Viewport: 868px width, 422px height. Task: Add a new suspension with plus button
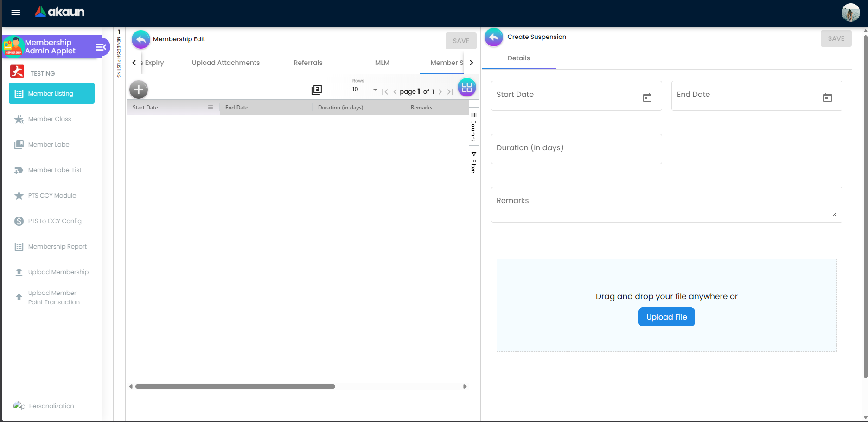pos(139,90)
